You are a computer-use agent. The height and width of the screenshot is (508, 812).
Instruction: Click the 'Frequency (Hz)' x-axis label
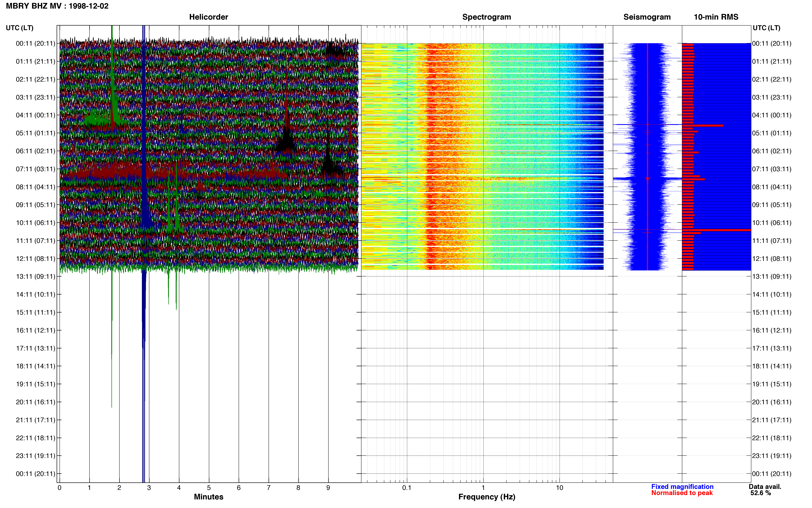coord(487,497)
